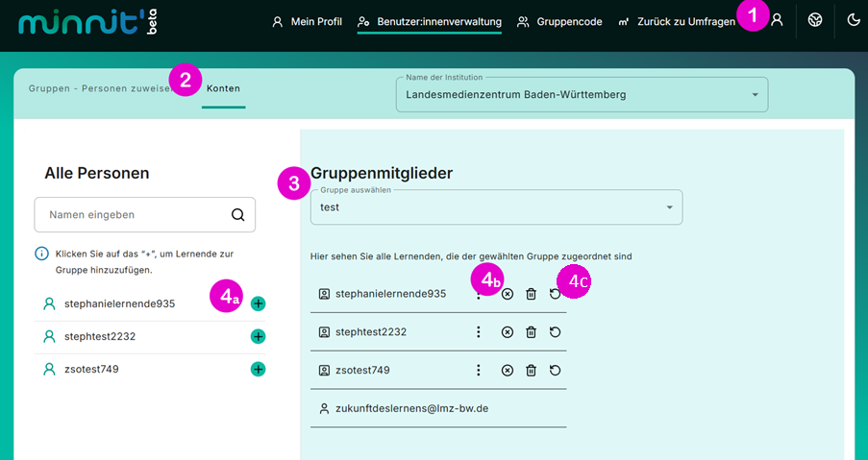
Task: Open three-dot menu for zsotest749
Action: coord(479,370)
